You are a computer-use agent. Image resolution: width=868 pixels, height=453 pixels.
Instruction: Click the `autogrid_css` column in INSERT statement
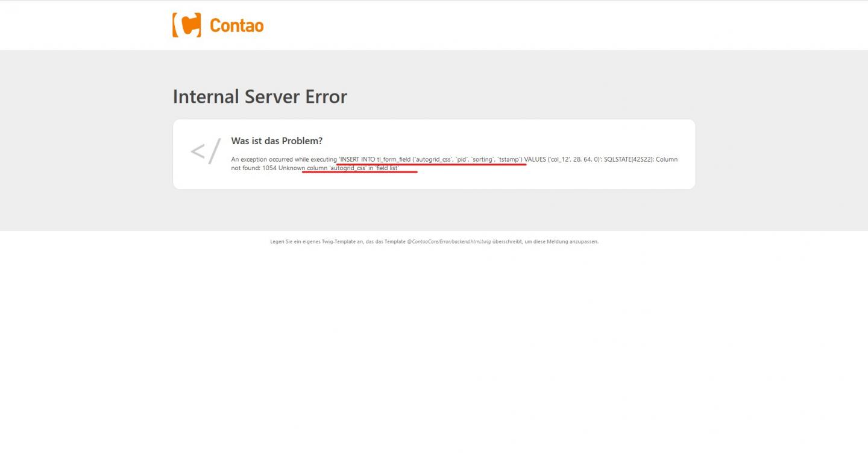point(433,159)
